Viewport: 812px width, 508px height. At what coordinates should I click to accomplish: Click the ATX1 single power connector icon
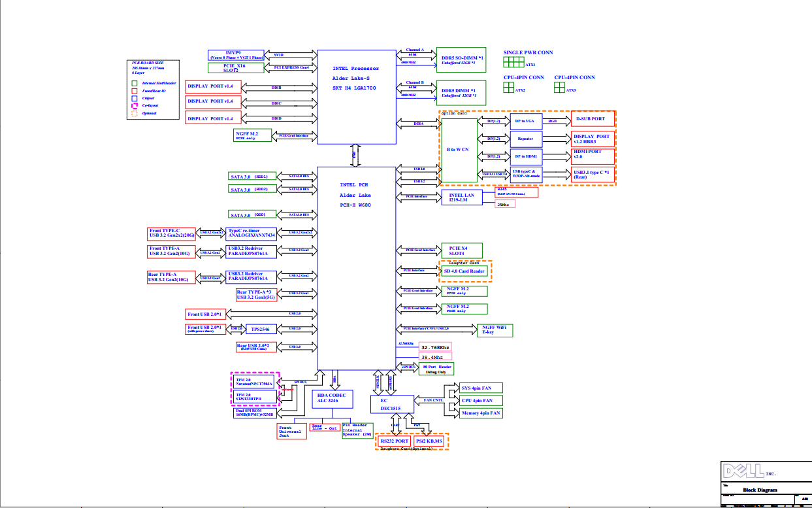[x=513, y=62]
